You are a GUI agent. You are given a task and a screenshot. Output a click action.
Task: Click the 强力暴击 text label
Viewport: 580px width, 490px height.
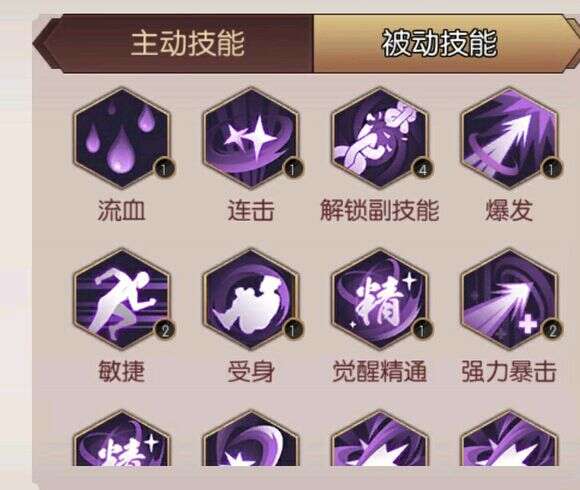tap(509, 372)
